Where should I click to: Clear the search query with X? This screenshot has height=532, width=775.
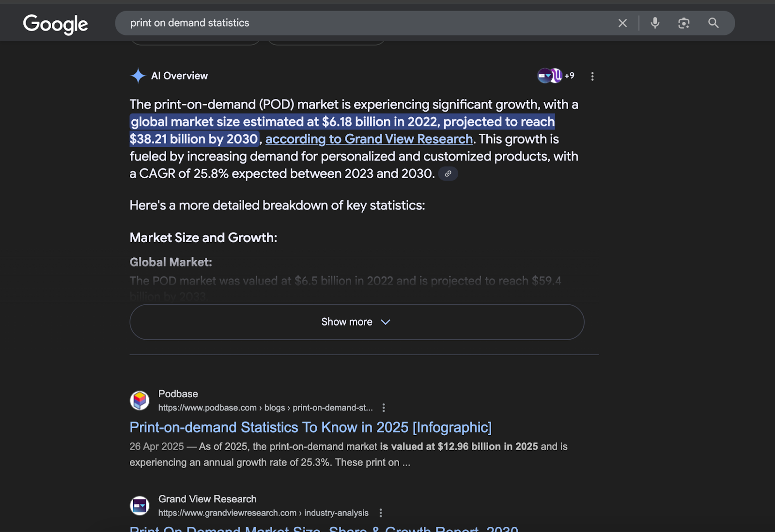click(622, 23)
